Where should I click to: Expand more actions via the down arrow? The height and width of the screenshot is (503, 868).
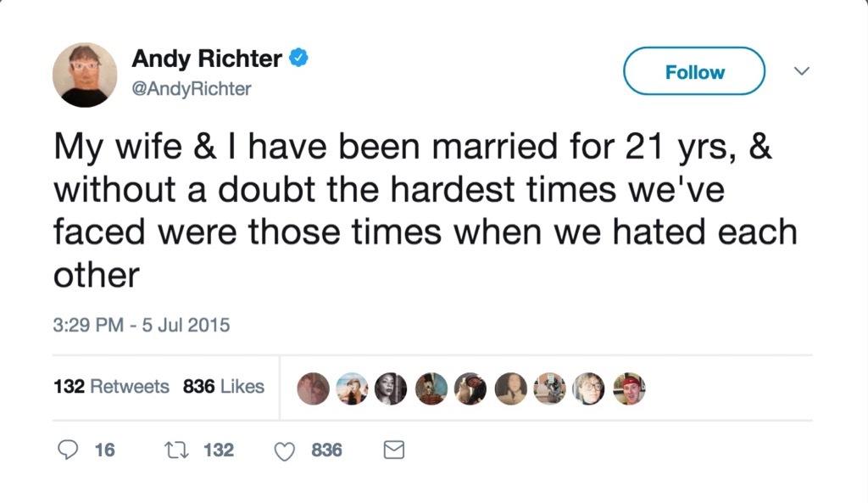[801, 71]
